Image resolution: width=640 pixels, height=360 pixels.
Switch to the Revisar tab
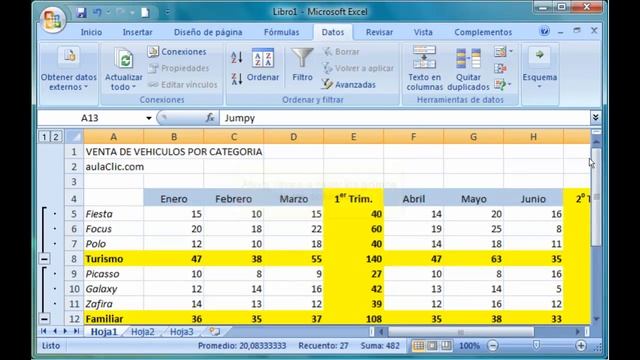coord(379,32)
